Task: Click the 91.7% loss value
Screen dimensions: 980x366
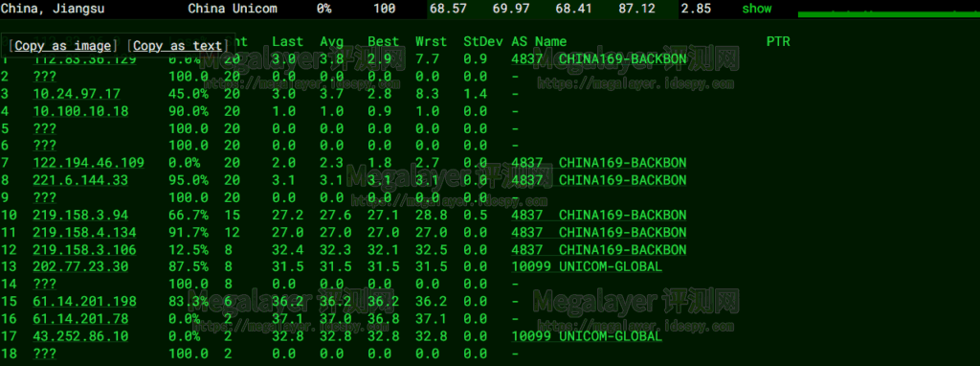Action: click(189, 233)
